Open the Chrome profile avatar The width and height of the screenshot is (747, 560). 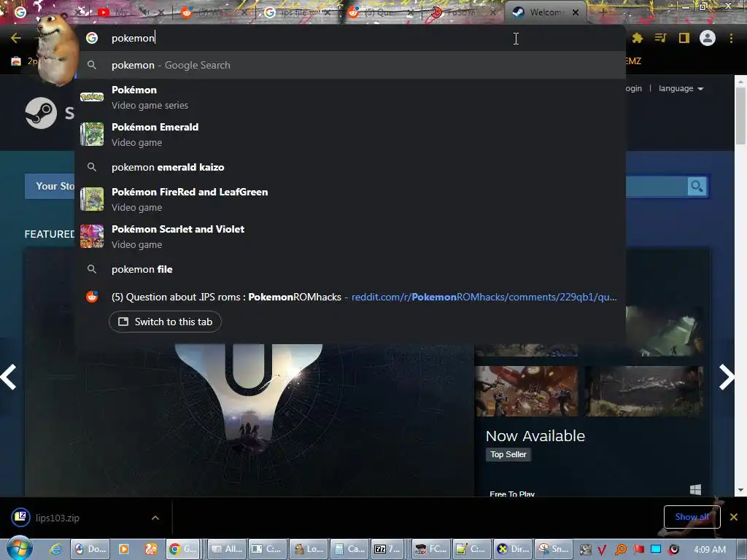[x=708, y=38]
